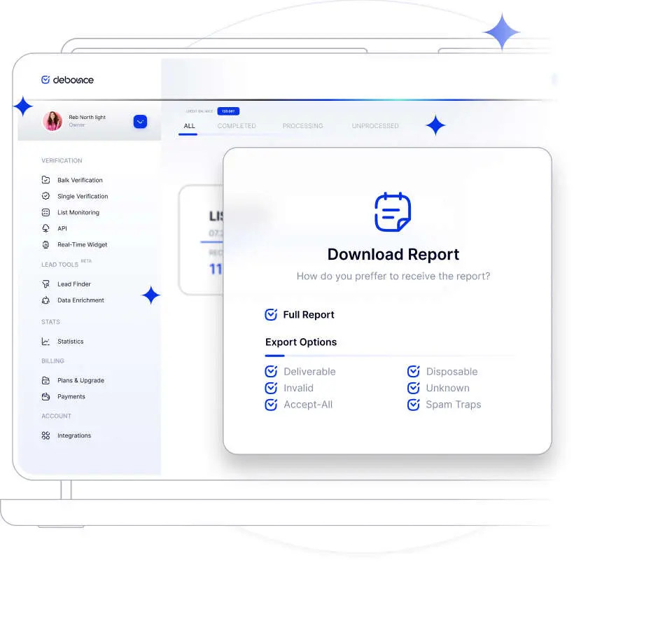Click the Data Enrichment icon
Viewport: 672px width, 621px height.
(46, 300)
